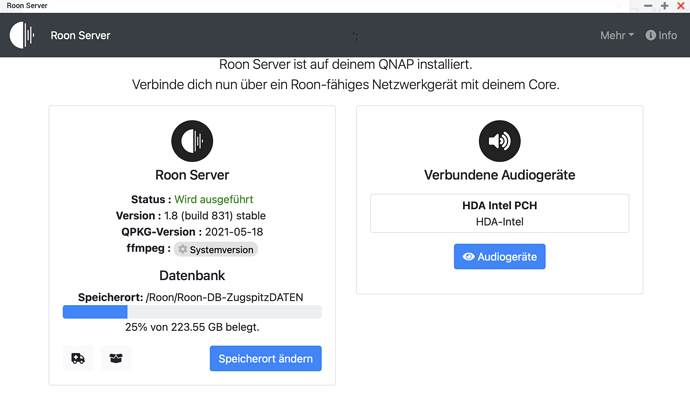Image resolution: width=690 pixels, height=402 pixels.
Task: Close the Roon Server window
Action: pyautogui.click(x=681, y=6)
